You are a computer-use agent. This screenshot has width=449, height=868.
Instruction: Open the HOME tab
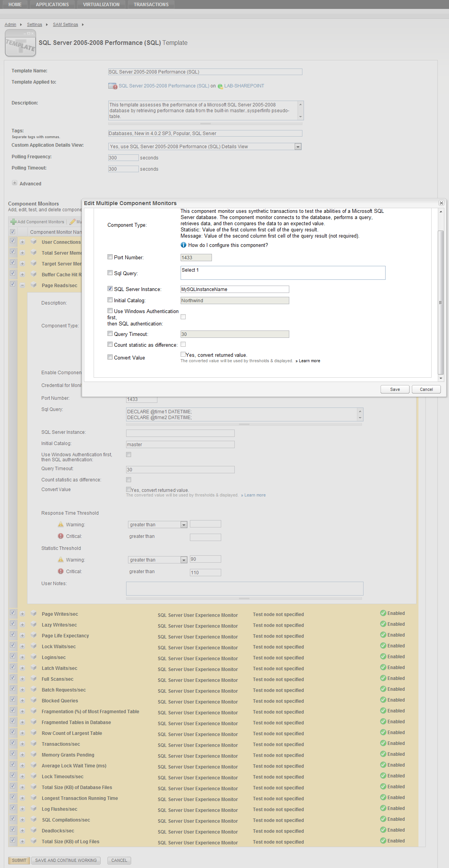tap(15, 5)
